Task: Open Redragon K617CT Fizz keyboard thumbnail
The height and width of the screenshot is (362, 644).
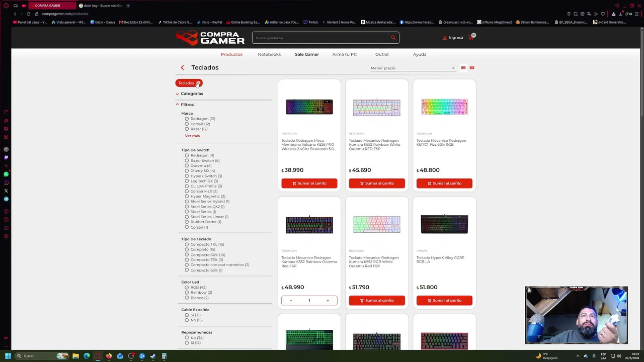Action: tap(444, 107)
